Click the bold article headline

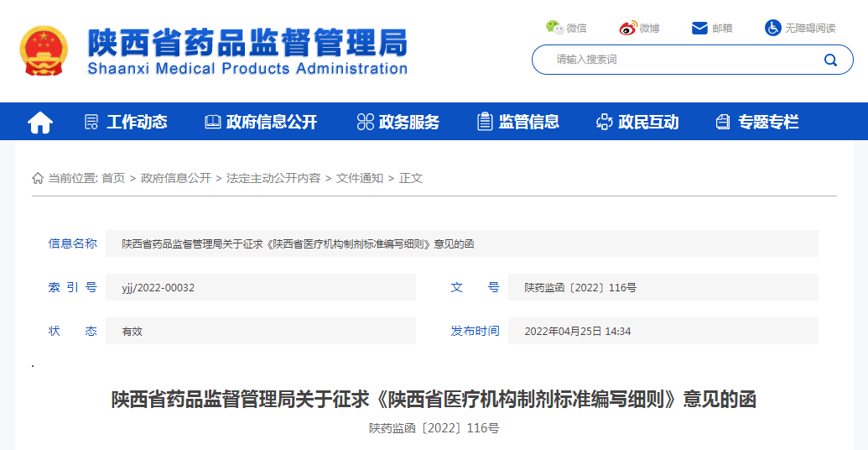tap(434, 399)
